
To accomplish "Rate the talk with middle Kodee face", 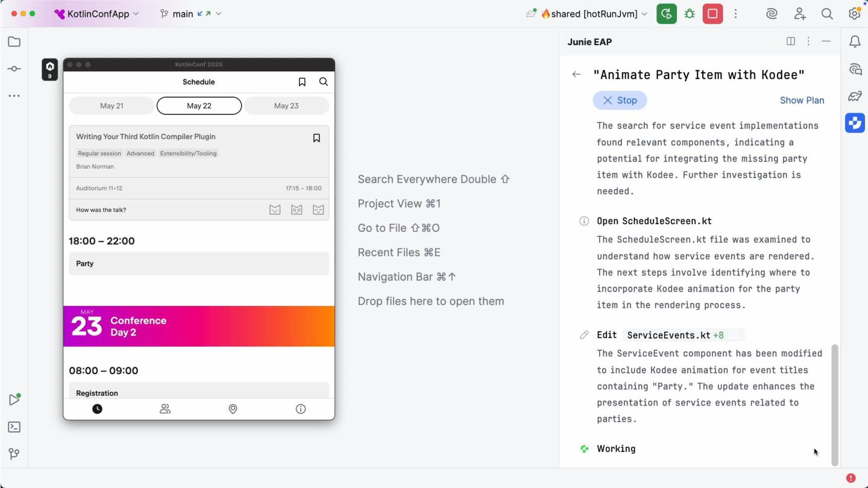I will click(x=297, y=210).
